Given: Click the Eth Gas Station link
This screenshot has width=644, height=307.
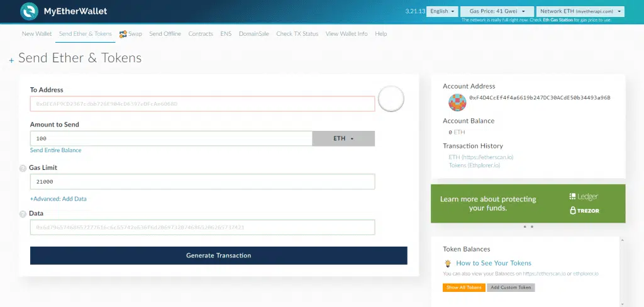Looking at the screenshot, I should (557, 20).
